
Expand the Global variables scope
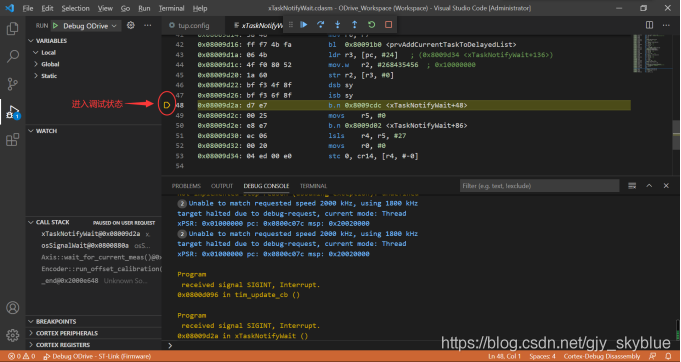pyautogui.click(x=46, y=64)
